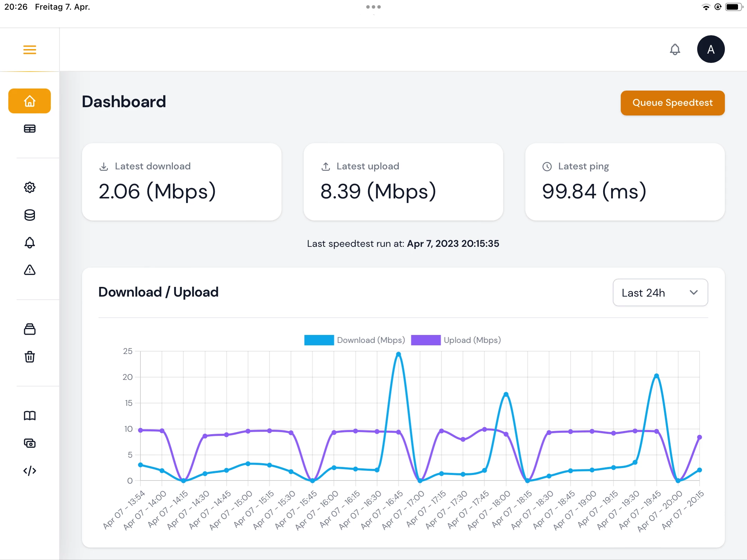Viewport: 747px width, 560px height.
Task: Open the hamburger menu in sidebar
Action: point(30,50)
